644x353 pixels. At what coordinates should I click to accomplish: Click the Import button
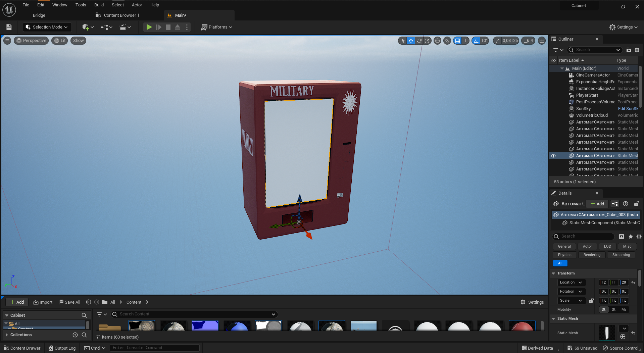(x=43, y=302)
